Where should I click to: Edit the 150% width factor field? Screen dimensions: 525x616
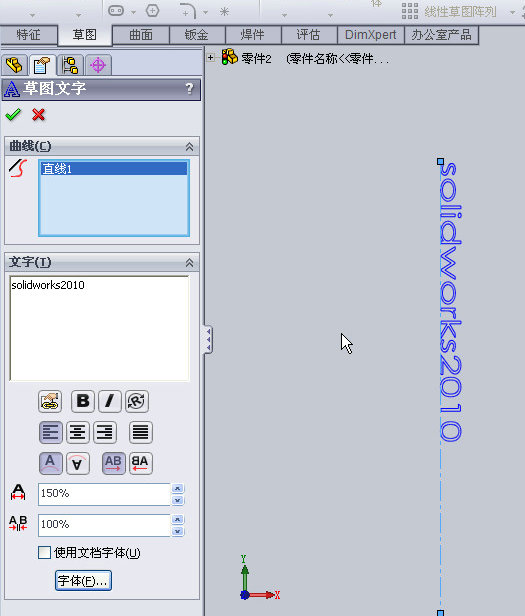104,494
